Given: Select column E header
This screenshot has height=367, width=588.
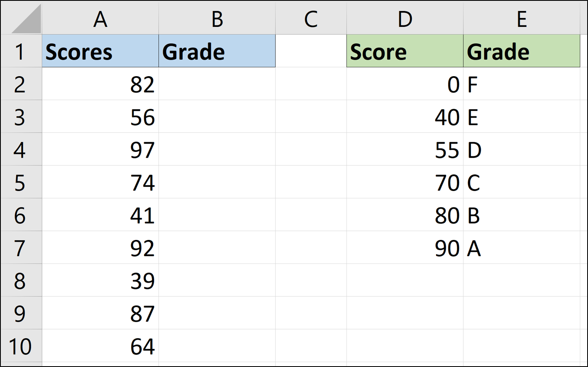Looking at the screenshot, I should (521, 19).
